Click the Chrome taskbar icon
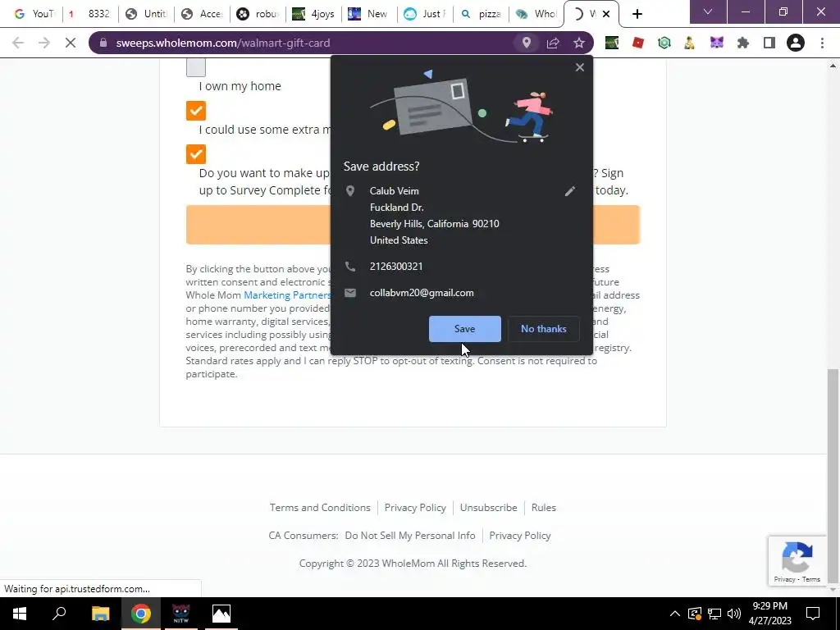The width and height of the screenshot is (840, 630). tap(140, 614)
